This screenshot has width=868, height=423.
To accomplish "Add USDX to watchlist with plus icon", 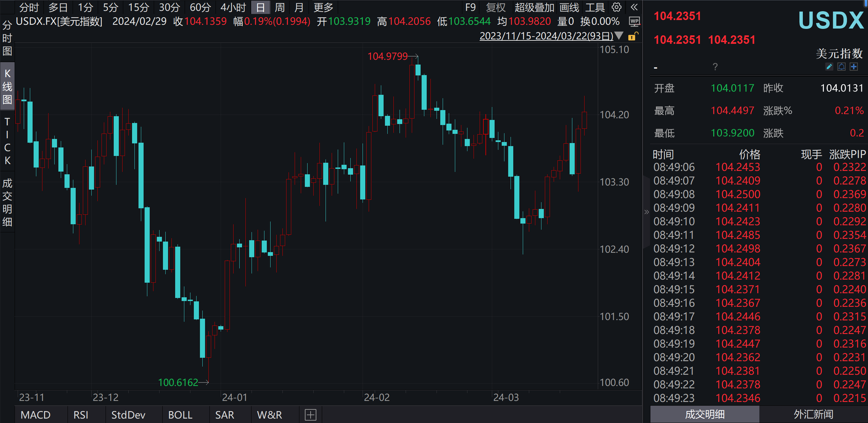I will coord(854,67).
